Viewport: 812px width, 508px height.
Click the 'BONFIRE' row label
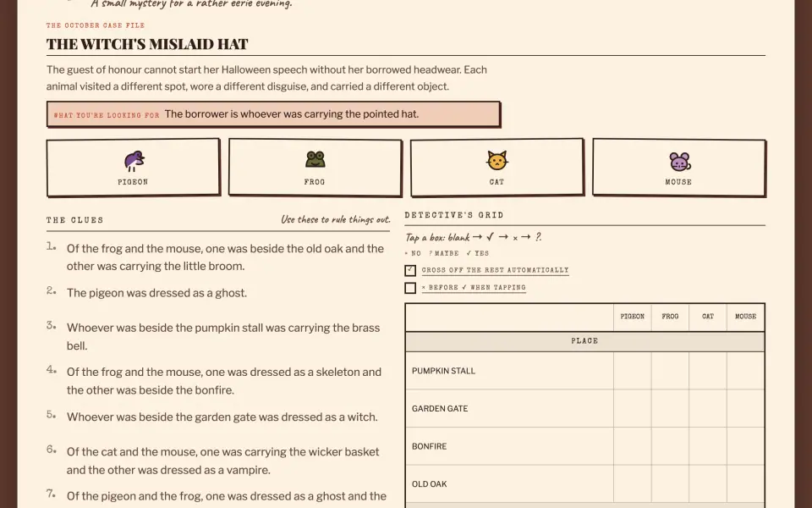tap(429, 447)
